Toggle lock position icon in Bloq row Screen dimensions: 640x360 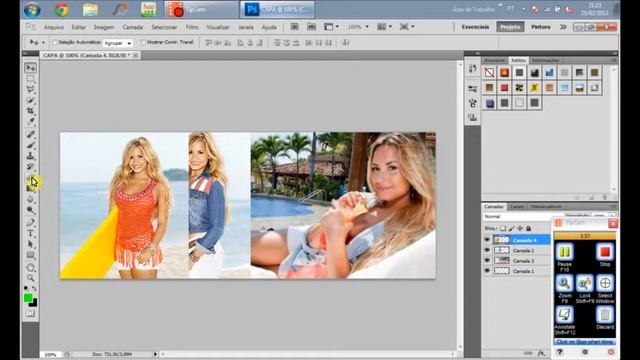pos(520,229)
